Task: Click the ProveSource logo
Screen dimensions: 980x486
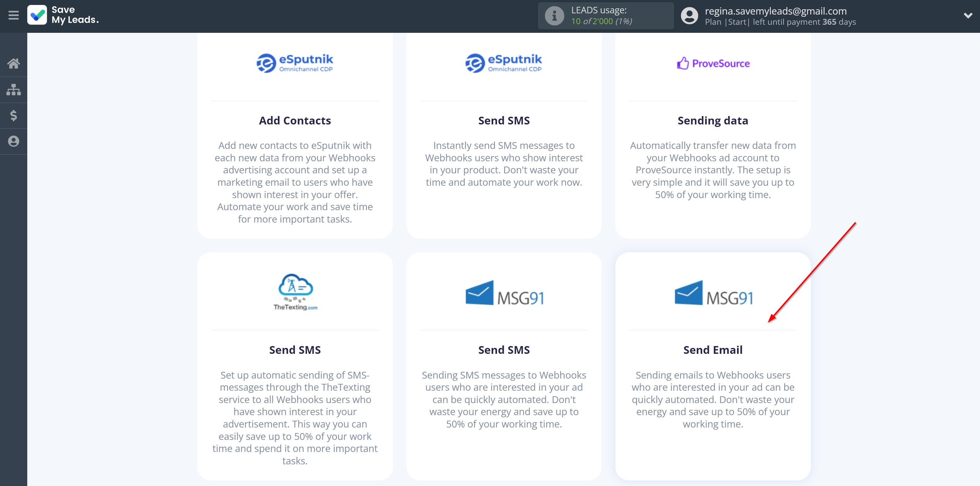Action: tap(713, 63)
